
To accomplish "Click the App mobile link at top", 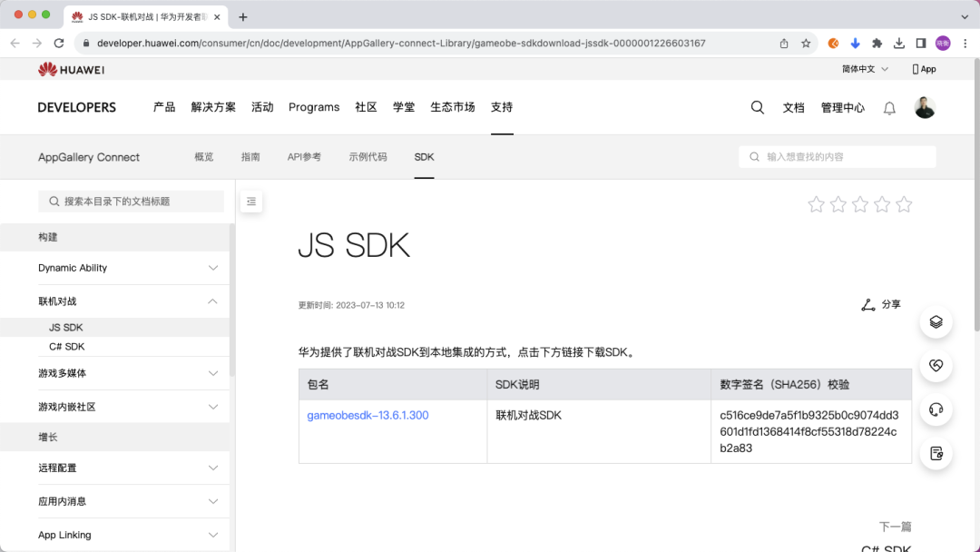I will tap(924, 69).
